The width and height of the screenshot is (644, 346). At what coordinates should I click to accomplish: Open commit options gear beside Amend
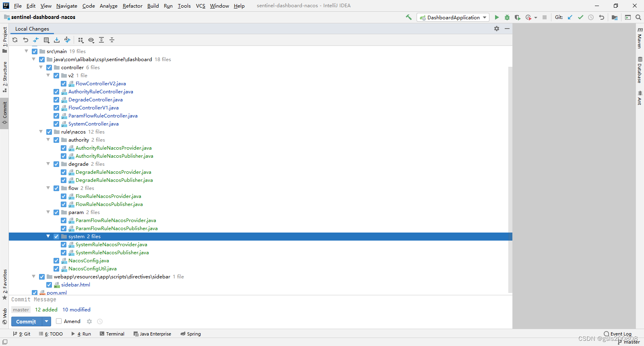(x=89, y=321)
